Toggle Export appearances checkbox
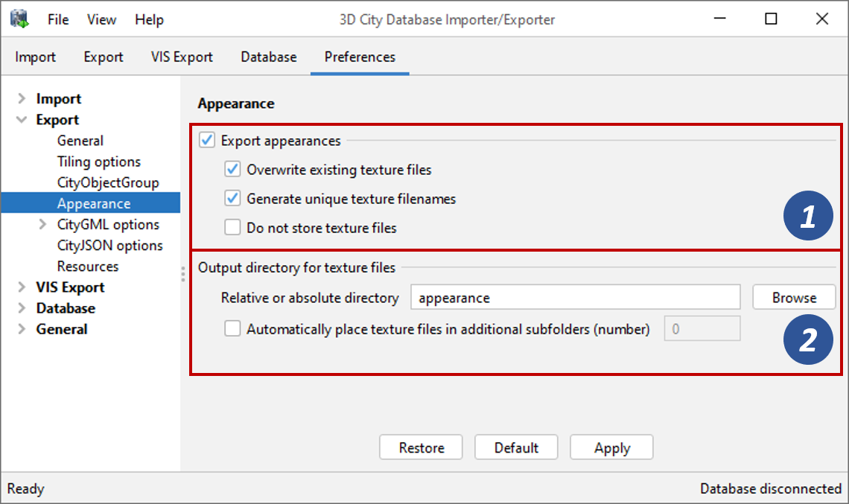Image resolution: width=849 pixels, height=504 pixels. tap(207, 140)
